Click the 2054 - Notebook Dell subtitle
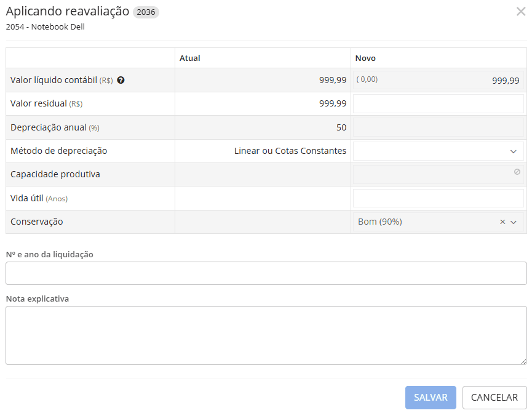The image size is (532, 413). pyautogui.click(x=45, y=27)
